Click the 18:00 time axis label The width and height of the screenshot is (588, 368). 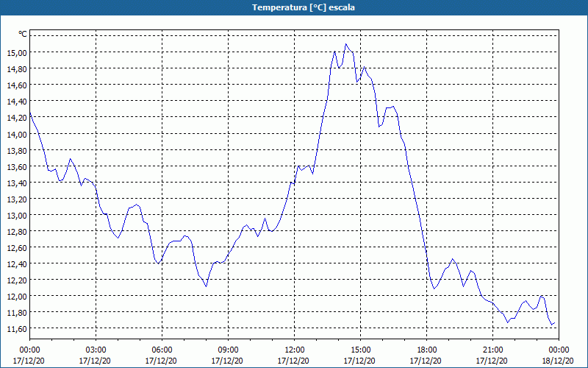pyautogui.click(x=427, y=350)
